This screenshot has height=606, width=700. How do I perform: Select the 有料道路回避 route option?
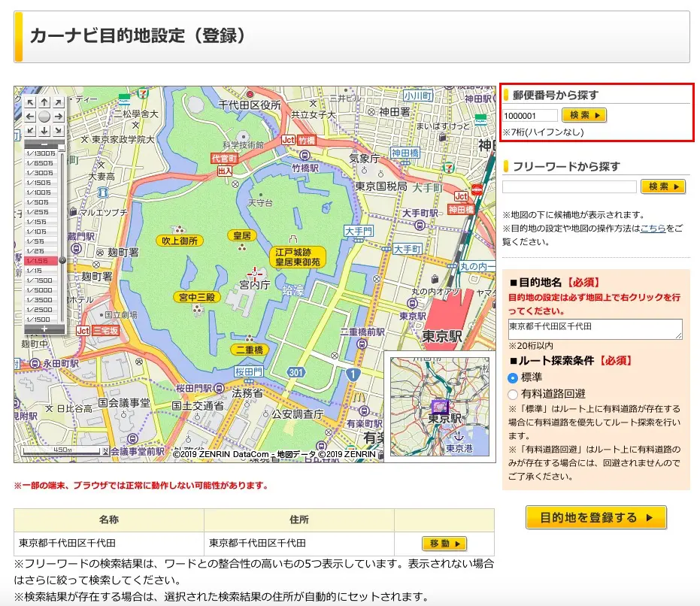[x=513, y=393]
